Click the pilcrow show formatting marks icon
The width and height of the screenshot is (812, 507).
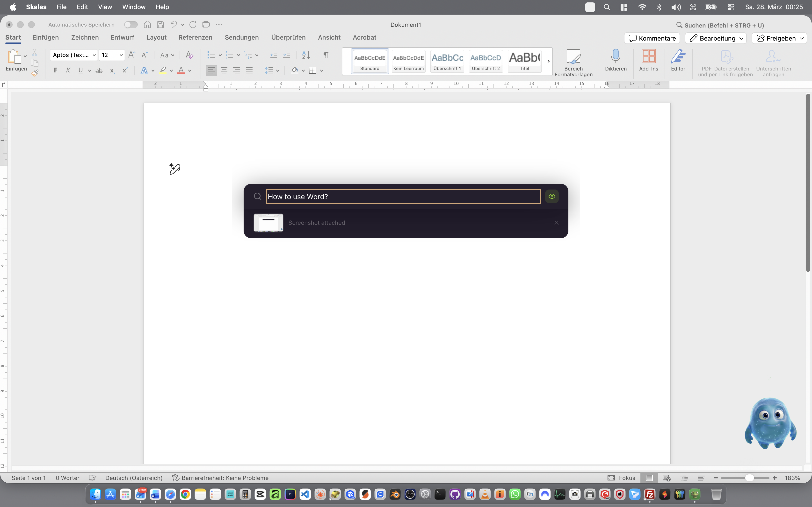click(326, 55)
